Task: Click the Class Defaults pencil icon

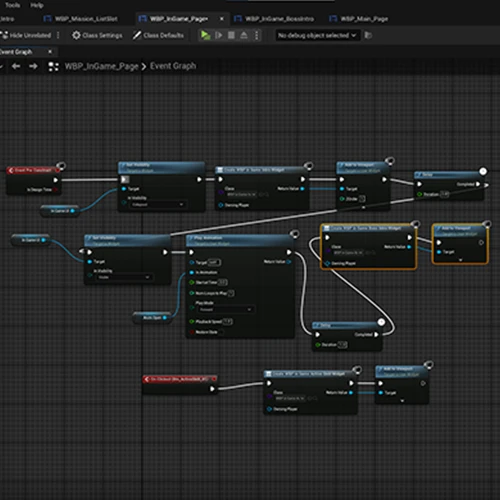Action: pos(137,35)
